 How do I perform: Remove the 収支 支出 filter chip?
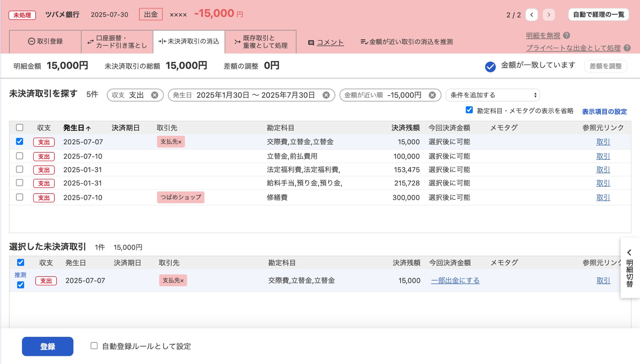coord(154,95)
